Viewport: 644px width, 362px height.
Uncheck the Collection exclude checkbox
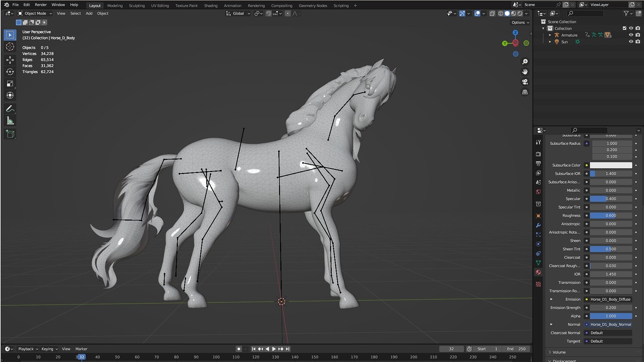(625, 28)
